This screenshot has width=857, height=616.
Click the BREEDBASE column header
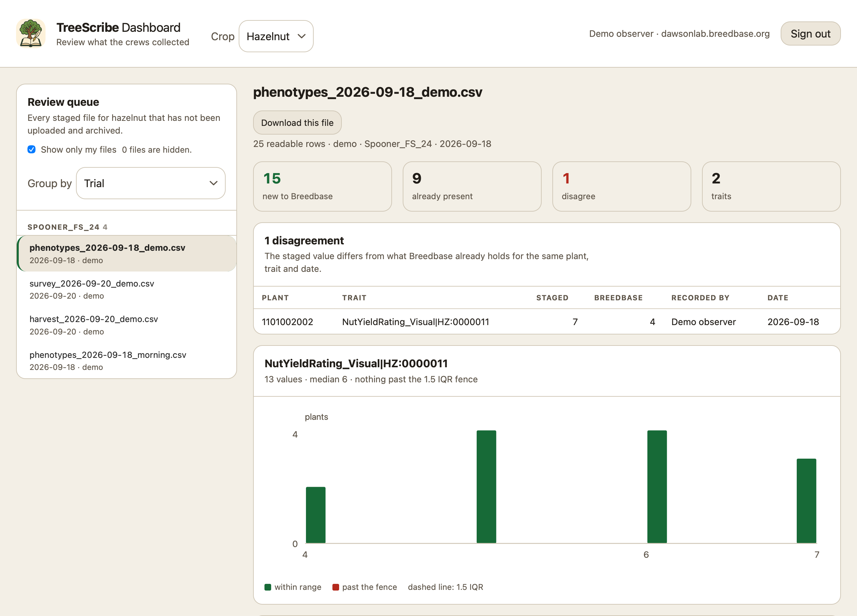(618, 298)
